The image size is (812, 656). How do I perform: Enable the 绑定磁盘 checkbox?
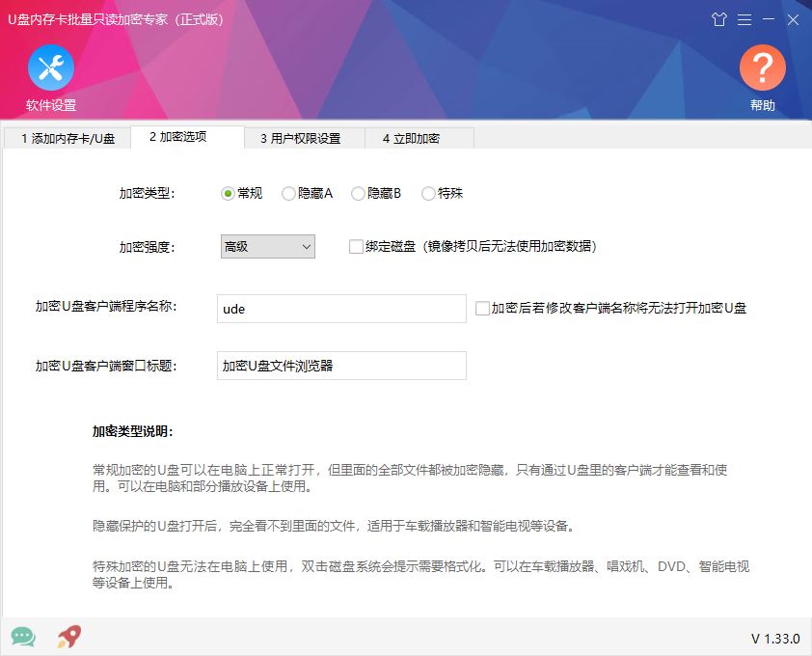click(355, 246)
